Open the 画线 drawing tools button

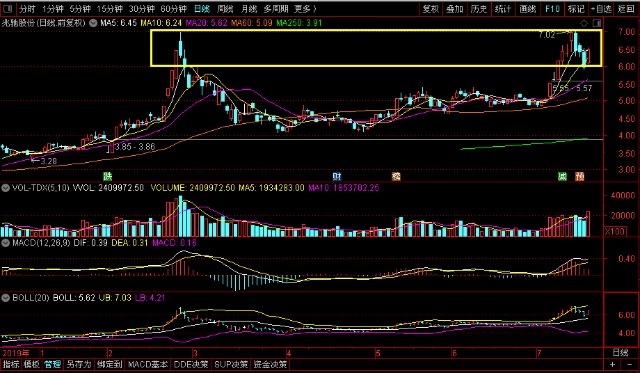coord(527,9)
